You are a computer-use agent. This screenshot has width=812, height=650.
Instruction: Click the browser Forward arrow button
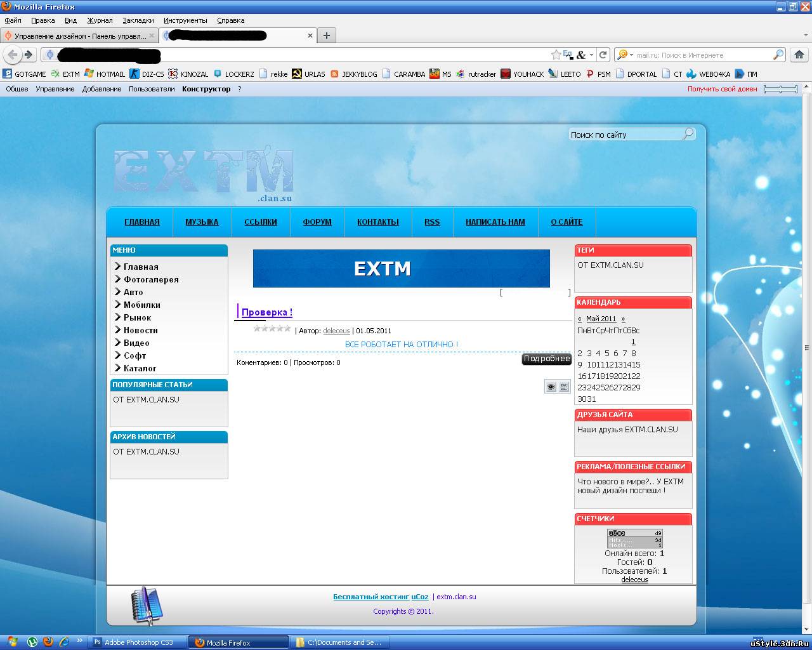click(x=28, y=55)
